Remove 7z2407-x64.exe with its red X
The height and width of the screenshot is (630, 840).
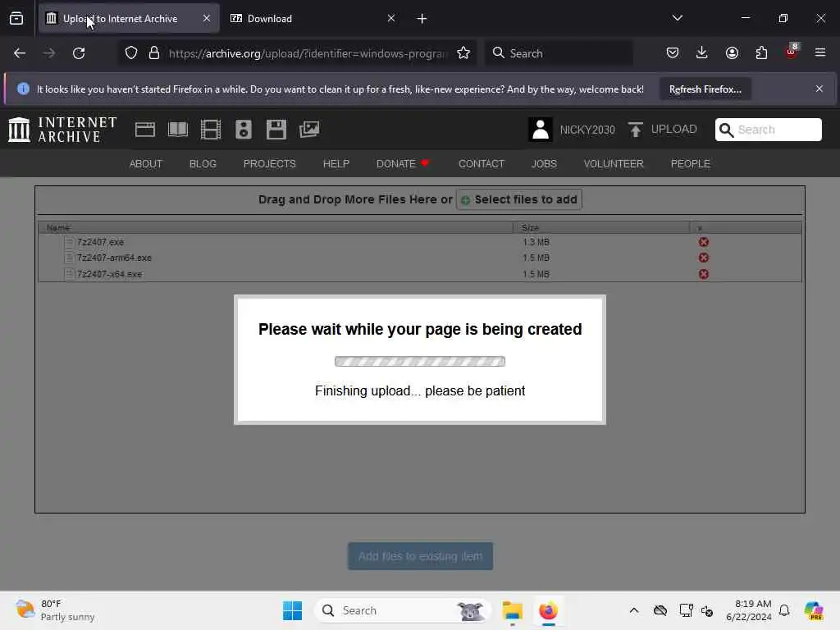tap(703, 274)
